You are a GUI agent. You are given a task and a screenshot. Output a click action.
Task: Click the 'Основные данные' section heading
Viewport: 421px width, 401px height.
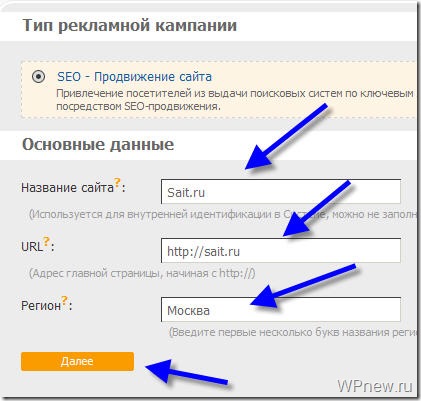coord(98,144)
